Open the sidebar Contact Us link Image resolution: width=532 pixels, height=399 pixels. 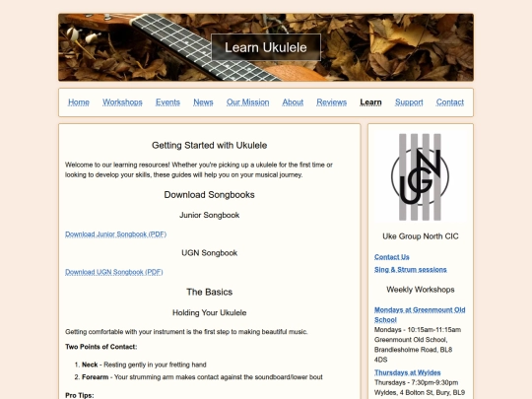pos(392,257)
